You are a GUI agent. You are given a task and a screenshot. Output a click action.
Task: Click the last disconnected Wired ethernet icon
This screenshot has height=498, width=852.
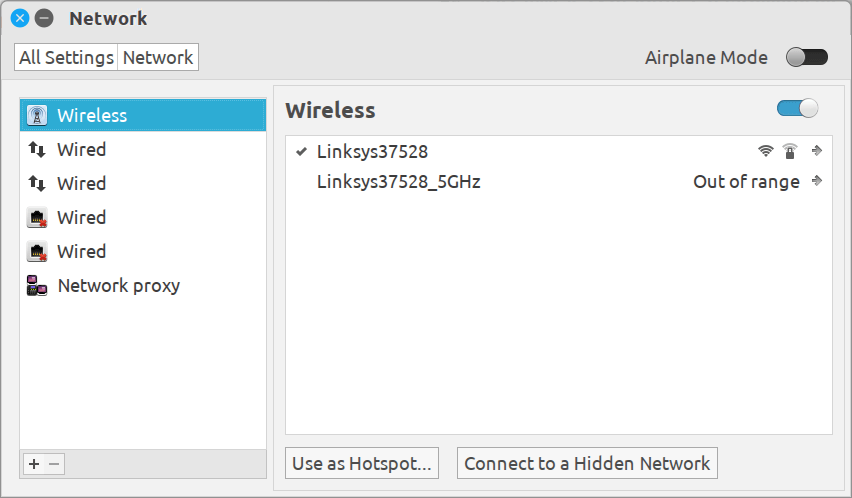[x=37, y=252]
